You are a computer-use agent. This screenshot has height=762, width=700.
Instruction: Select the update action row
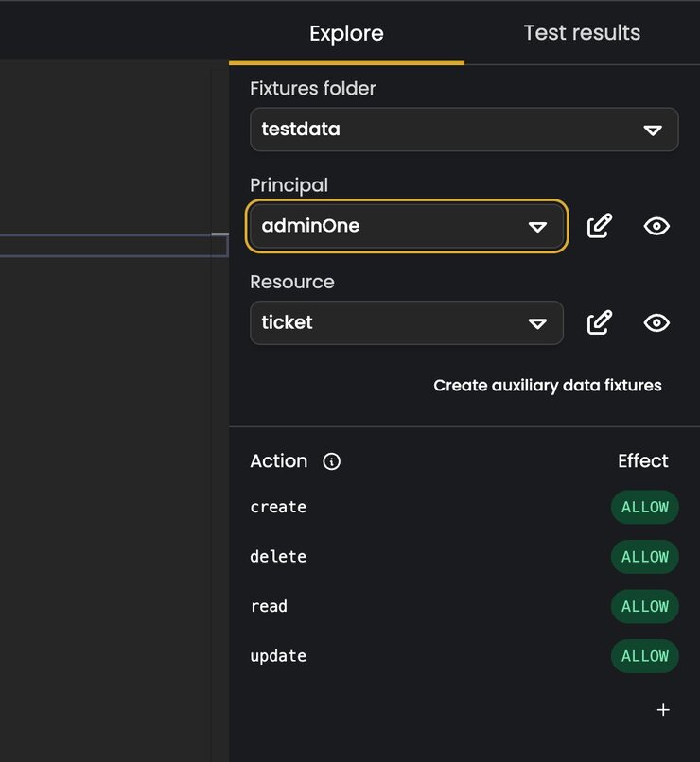[x=464, y=656]
